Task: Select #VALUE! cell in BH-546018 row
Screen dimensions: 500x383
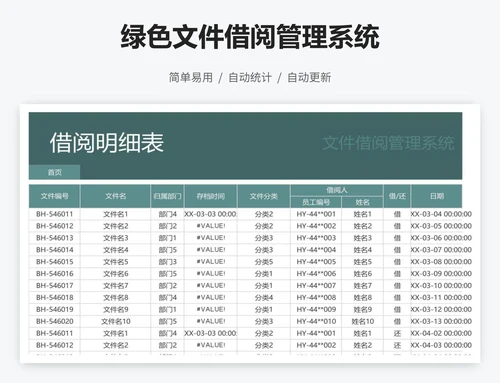Action: pyautogui.click(x=211, y=298)
